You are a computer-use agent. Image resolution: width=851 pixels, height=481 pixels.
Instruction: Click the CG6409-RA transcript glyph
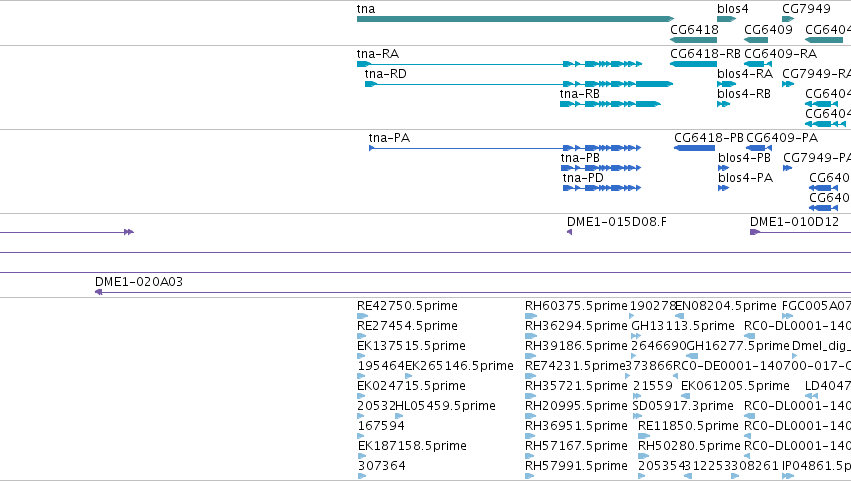758,64
